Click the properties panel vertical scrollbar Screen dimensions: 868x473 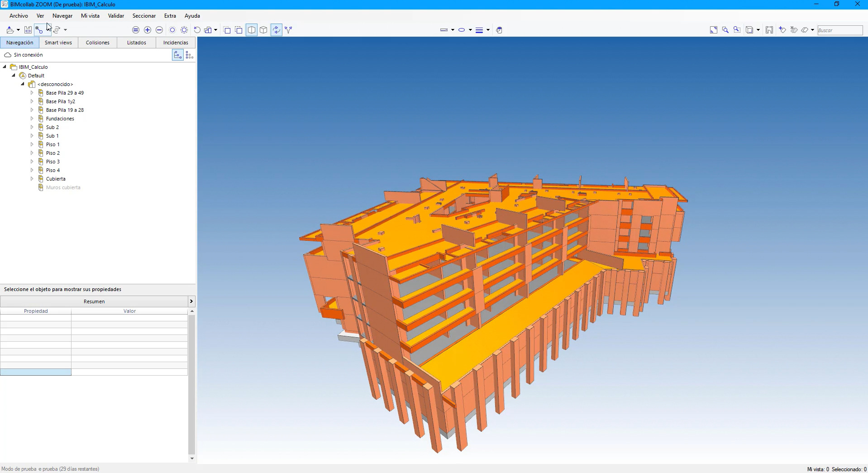191,385
